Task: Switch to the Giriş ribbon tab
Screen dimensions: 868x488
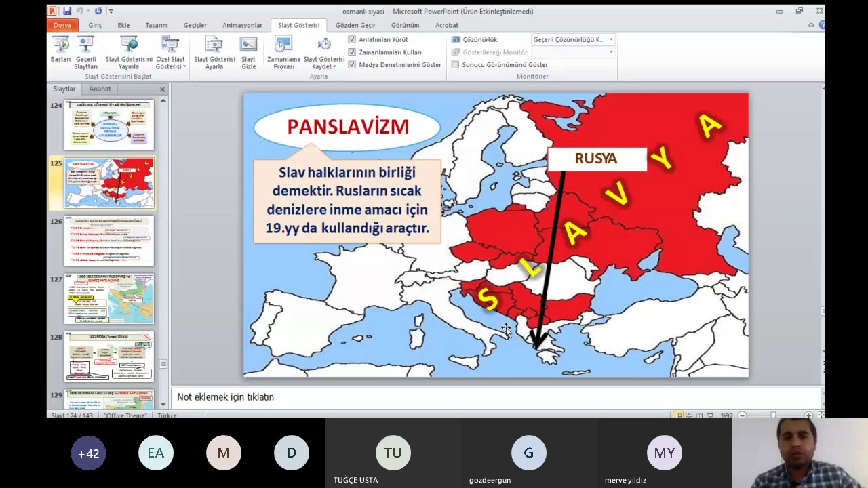Action: [95, 25]
